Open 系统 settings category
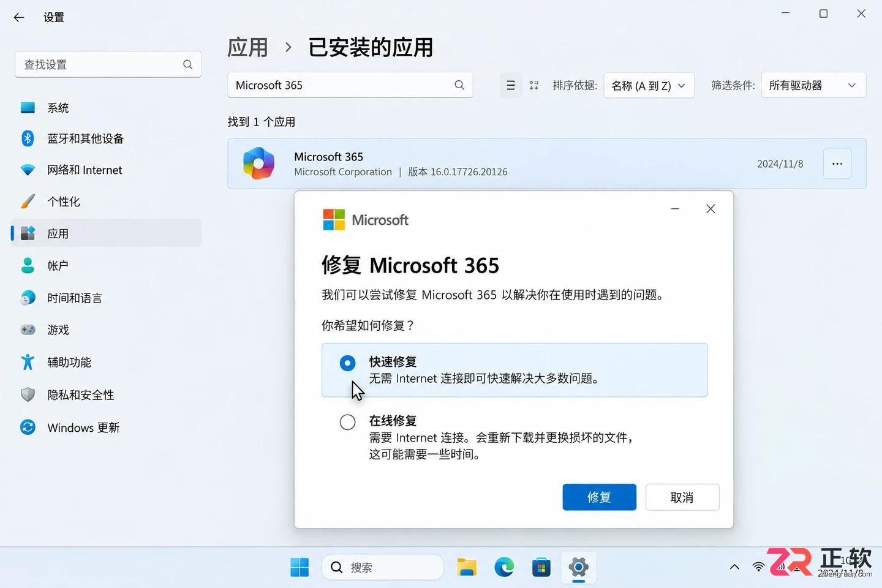The height and width of the screenshot is (588, 882). click(x=107, y=108)
